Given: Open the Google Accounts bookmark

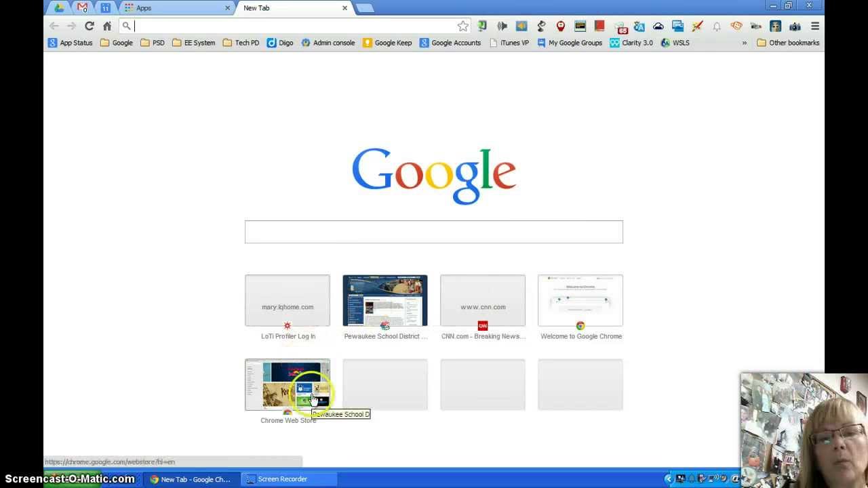Looking at the screenshot, I should tap(450, 43).
